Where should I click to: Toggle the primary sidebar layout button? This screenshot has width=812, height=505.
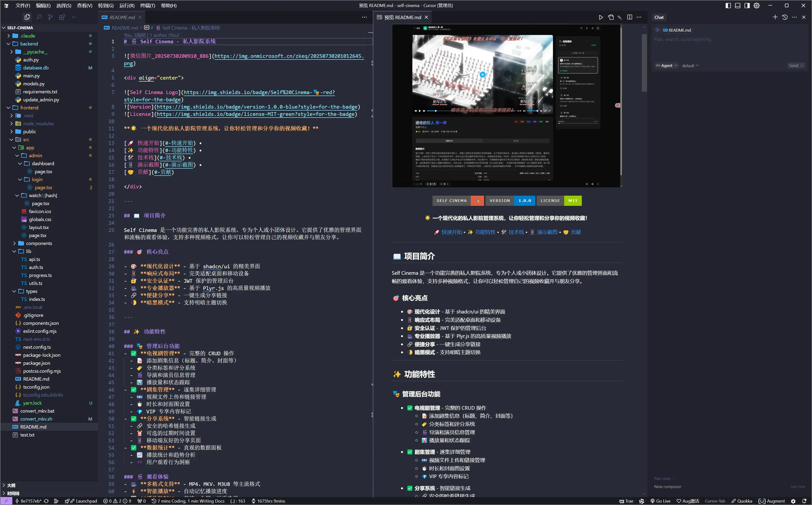click(x=728, y=5)
